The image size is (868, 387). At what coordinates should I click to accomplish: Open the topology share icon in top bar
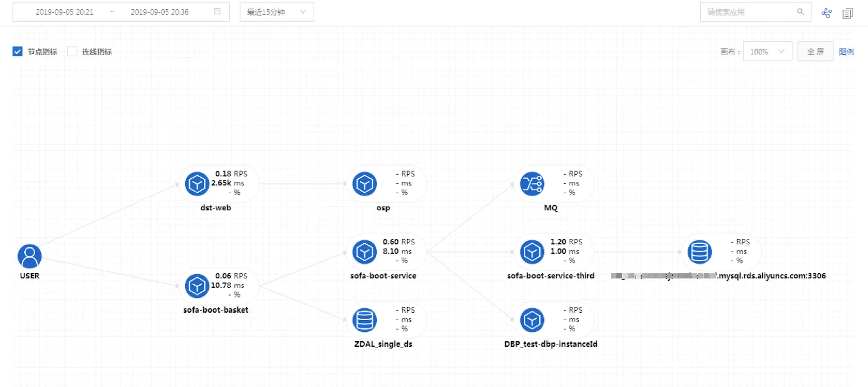point(826,13)
